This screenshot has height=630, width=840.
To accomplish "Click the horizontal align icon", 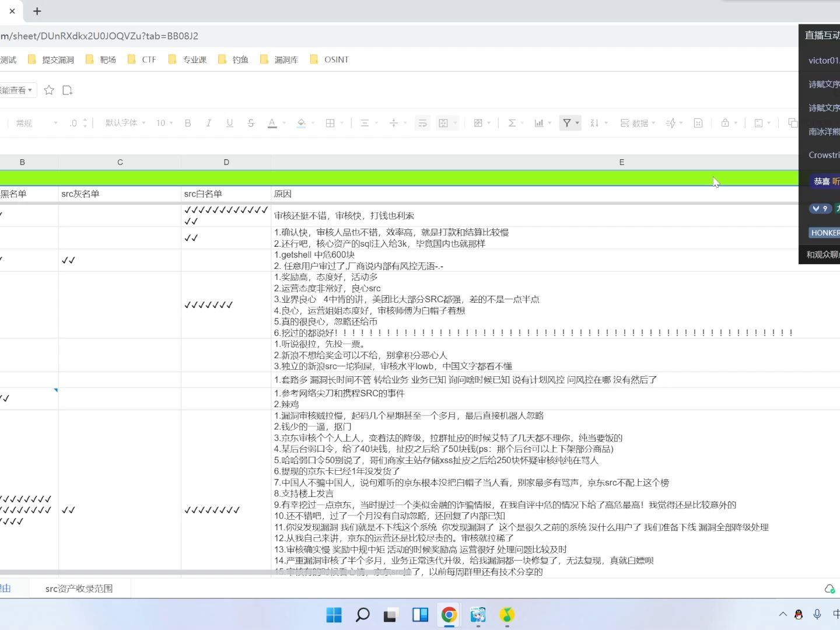I will click(365, 123).
